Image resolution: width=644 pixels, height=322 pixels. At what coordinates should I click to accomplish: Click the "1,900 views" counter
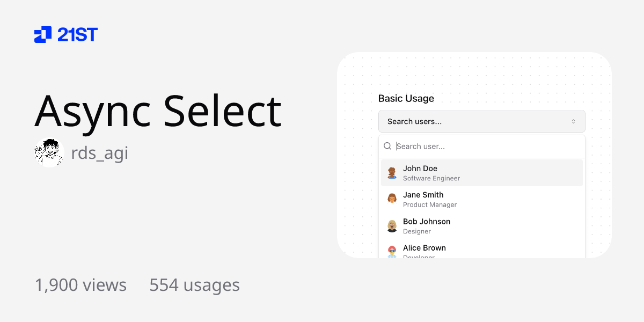click(x=80, y=285)
